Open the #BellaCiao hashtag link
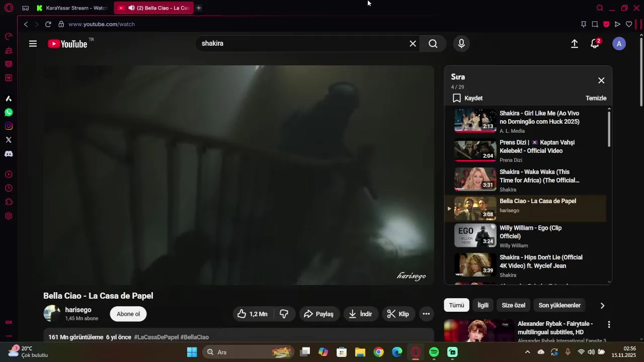 click(x=194, y=337)
